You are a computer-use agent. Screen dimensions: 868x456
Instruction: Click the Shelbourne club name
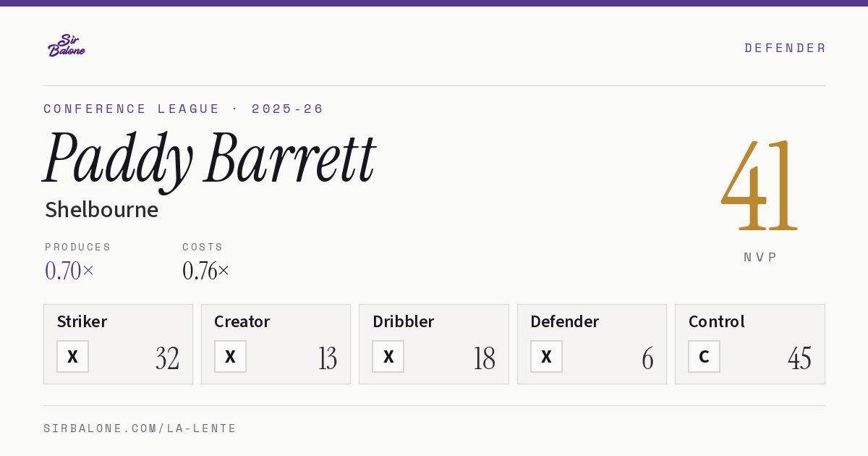[x=101, y=210]
